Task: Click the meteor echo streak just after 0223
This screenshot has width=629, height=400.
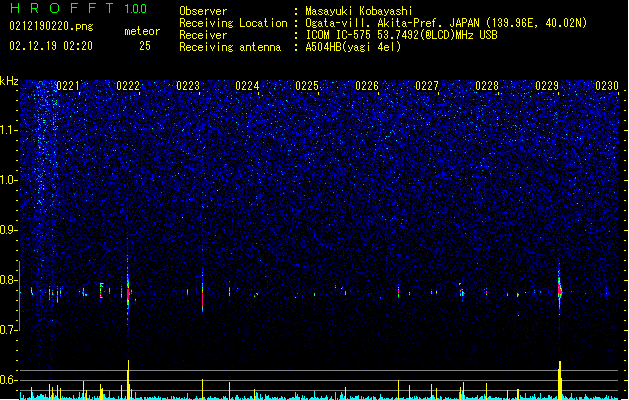Action: tap(203, 291)
